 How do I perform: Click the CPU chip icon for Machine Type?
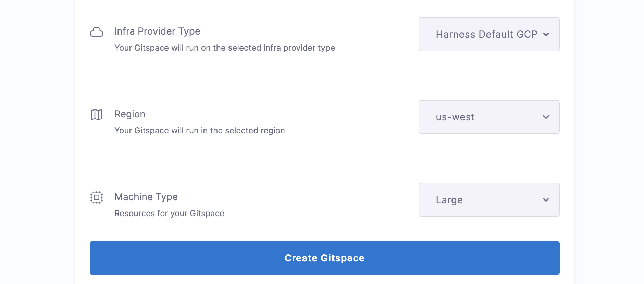97,197
